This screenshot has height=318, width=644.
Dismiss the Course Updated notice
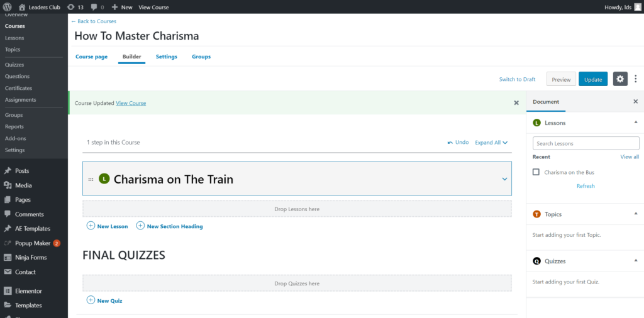pyautogui.click(x=516, y=102)
